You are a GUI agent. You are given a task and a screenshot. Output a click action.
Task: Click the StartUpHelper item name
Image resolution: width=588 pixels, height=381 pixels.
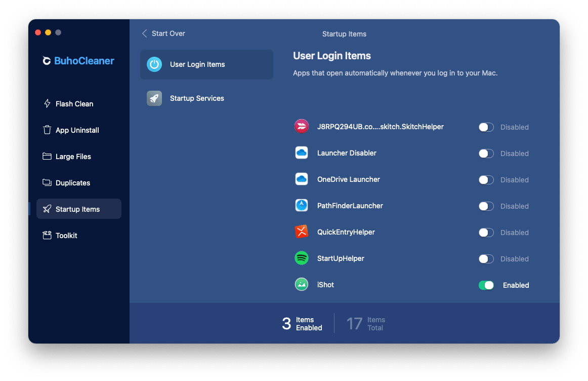point(341,258)
